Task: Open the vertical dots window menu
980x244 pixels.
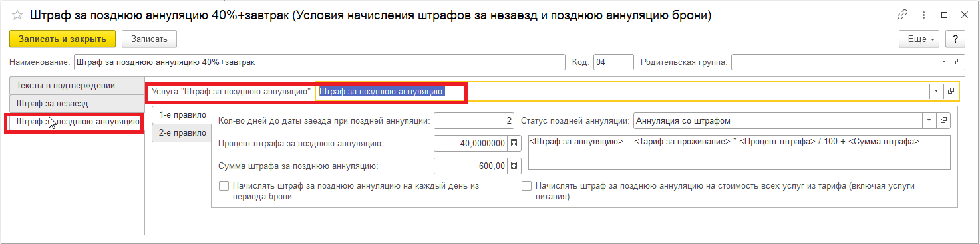Action: point(923,15)
